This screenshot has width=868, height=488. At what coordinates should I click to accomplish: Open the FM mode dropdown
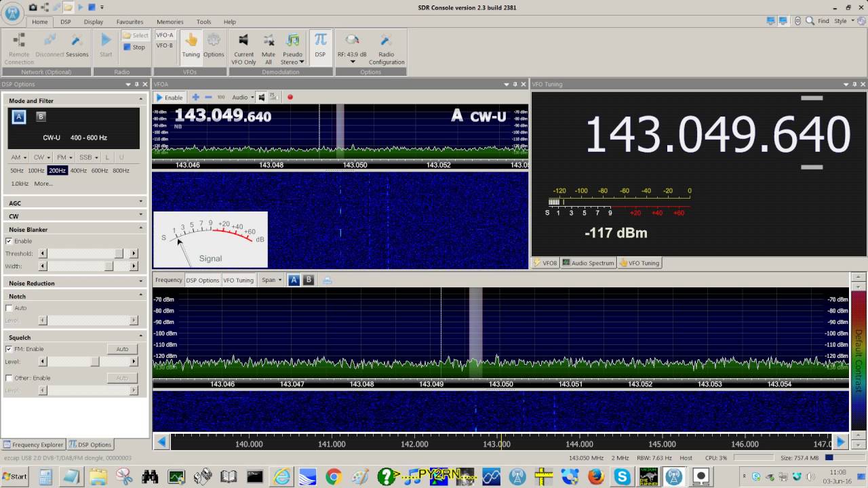[x=64, y=157]
